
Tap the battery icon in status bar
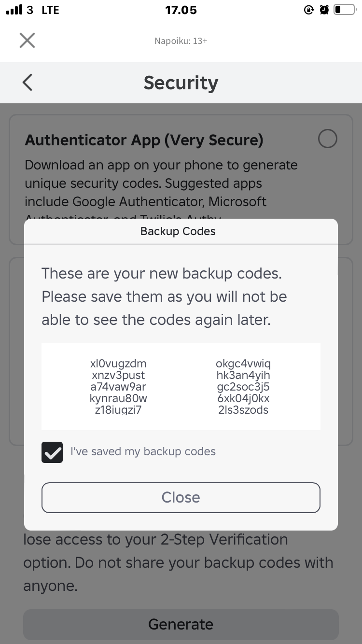(x=344, y=10)
